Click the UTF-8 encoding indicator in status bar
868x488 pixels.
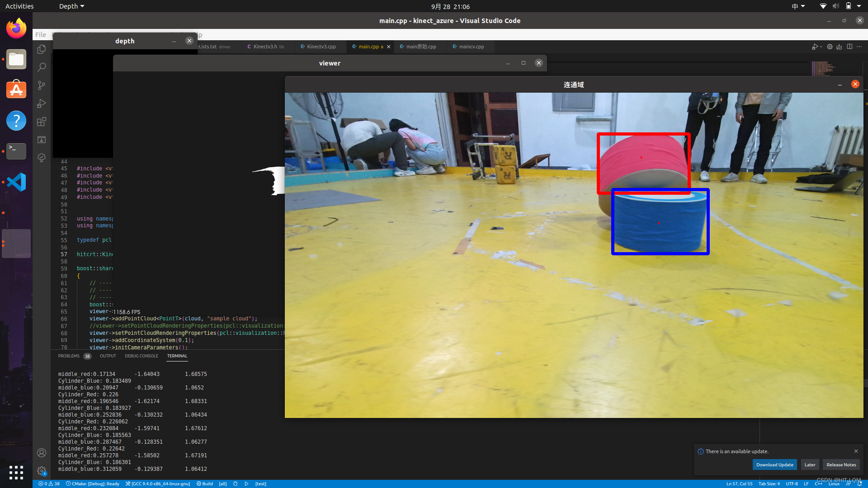(792, 483)
